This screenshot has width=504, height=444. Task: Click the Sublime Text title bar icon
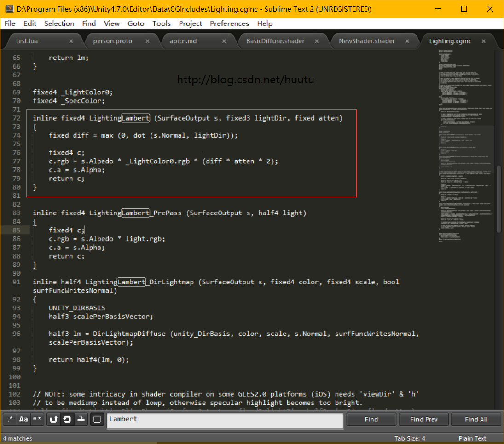[10, 9]
